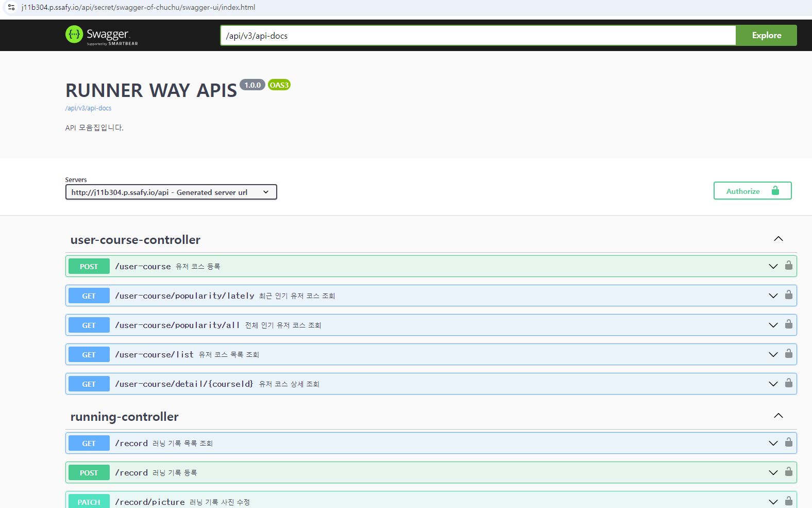Click the Servers label text
812x508 pixels.
click(76, 180)
